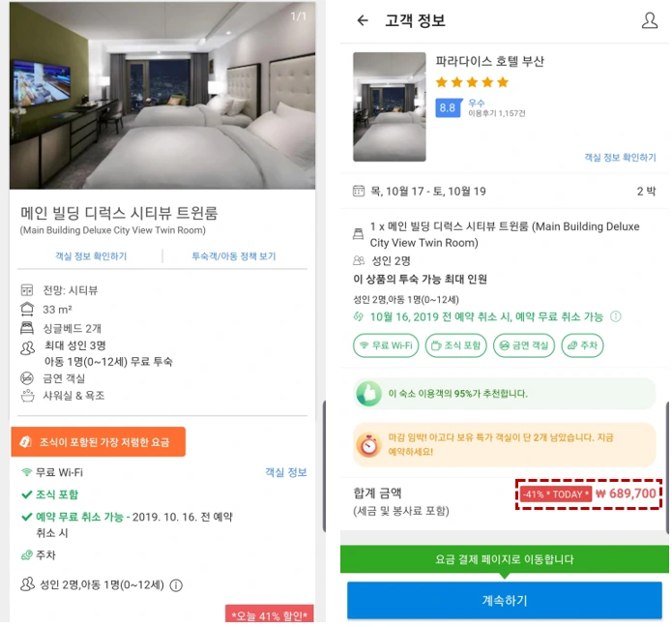Click the calendar icon by 10월 17 dates
Image resolution: width=672 pixels, height=627 pixels.
359,191
